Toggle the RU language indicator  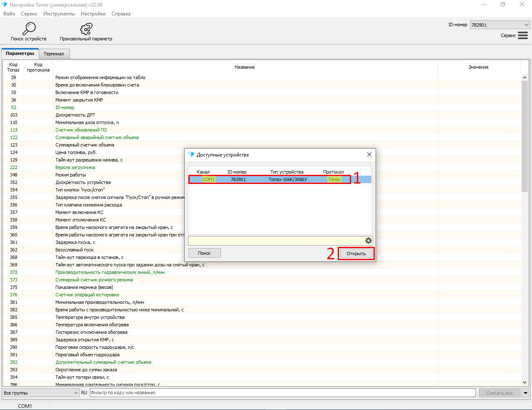[x=84, y=393]
